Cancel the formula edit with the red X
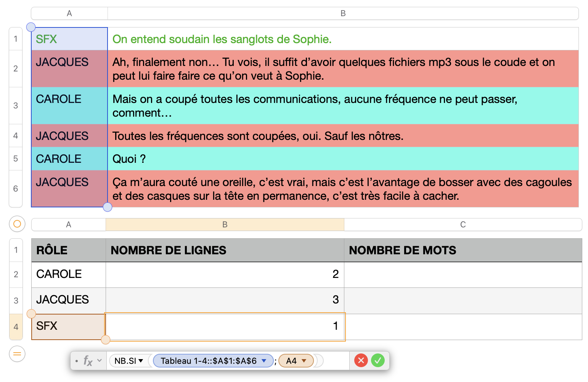 tap(361, 360)
